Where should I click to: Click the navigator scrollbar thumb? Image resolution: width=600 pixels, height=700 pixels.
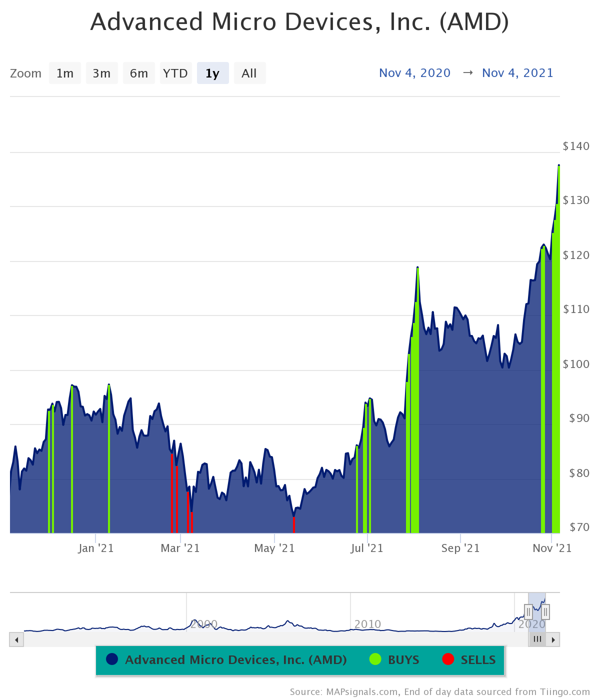click(537, 639)
